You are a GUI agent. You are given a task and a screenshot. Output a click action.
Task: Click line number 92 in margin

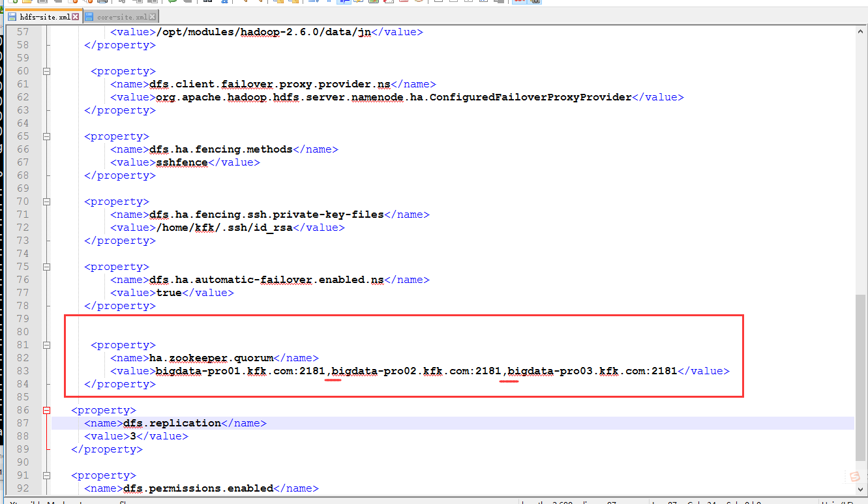tap(22, 488)
